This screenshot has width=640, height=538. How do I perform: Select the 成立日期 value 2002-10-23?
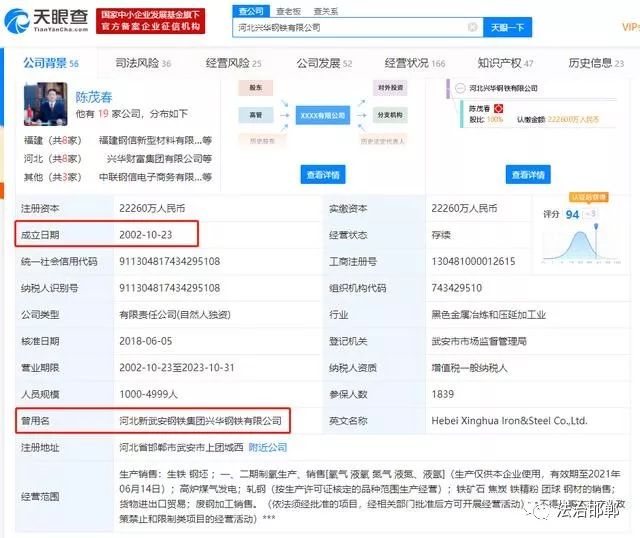(146, 235)
